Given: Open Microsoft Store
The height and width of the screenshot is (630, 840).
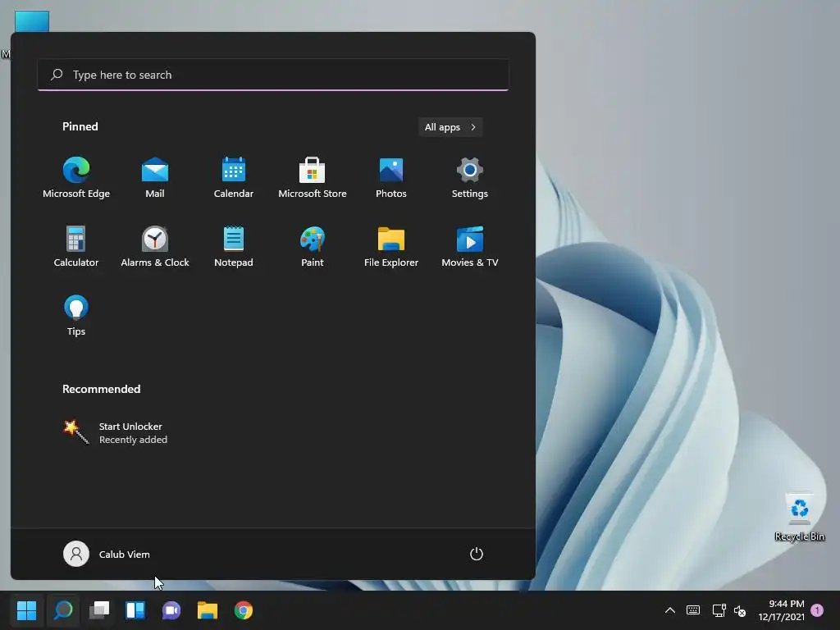Looking at the screenshot, I should click(x=313, y=178).
